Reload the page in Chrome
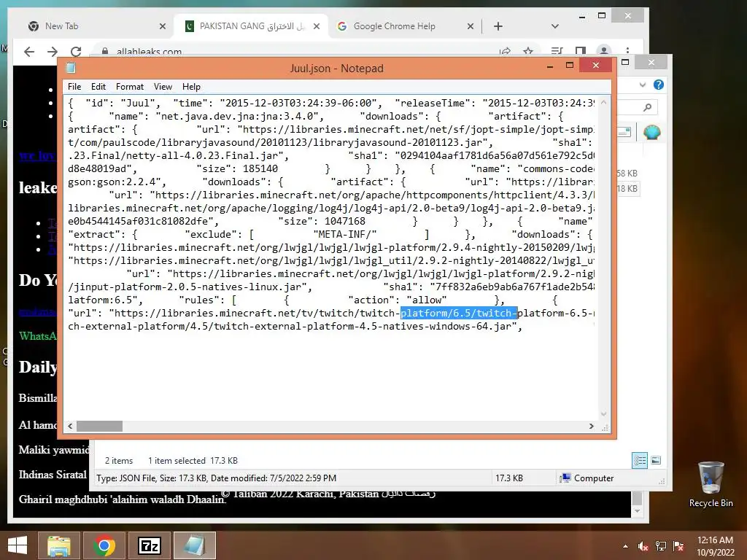The height and width of the screenshot is (560, 747). (76, 52)
